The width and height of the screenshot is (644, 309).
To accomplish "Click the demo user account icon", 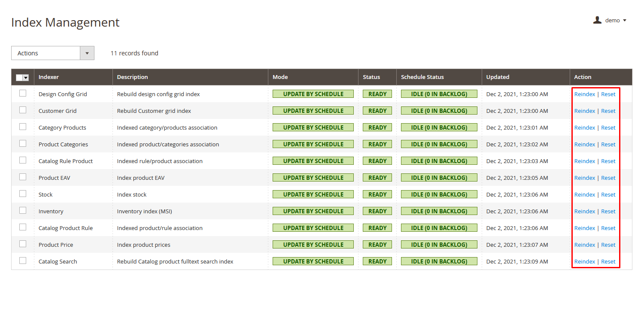I will pyautogui.click(x=597, y=20).
